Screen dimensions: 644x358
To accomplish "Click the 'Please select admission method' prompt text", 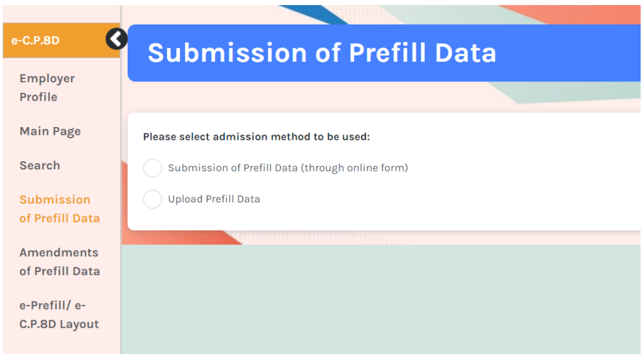I will 256,137.
